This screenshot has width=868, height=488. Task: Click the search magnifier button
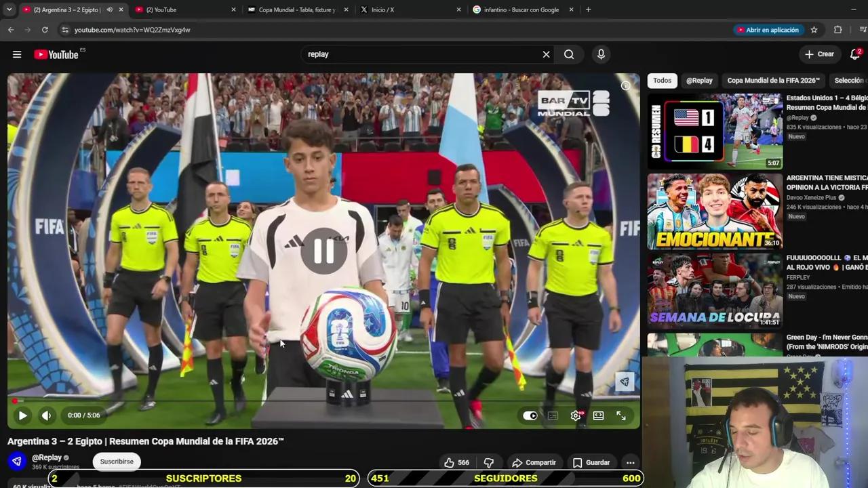(569, 54)
